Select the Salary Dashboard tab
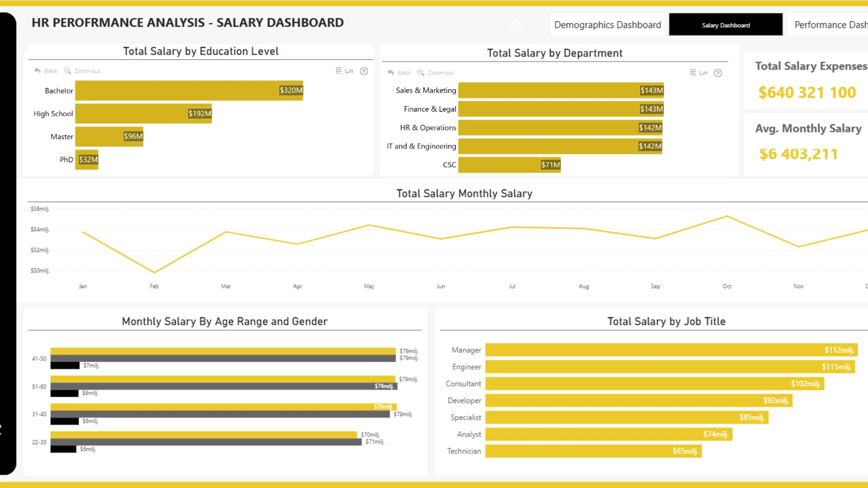The image size is (868, 488). (x=726, y=24)
